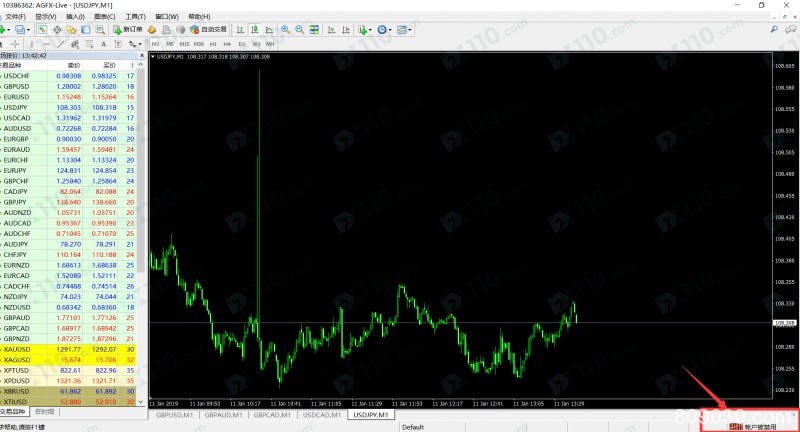Open the search magnifier at top right
The image size is (800, 432).
pyautogui.click(x=774, y=30)
